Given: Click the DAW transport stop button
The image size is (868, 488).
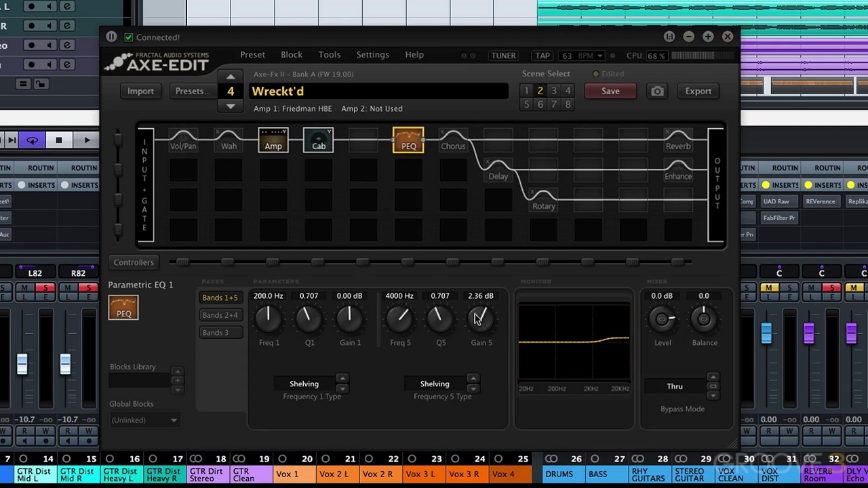Looking at the screenshot, I should tap(58, 140).
